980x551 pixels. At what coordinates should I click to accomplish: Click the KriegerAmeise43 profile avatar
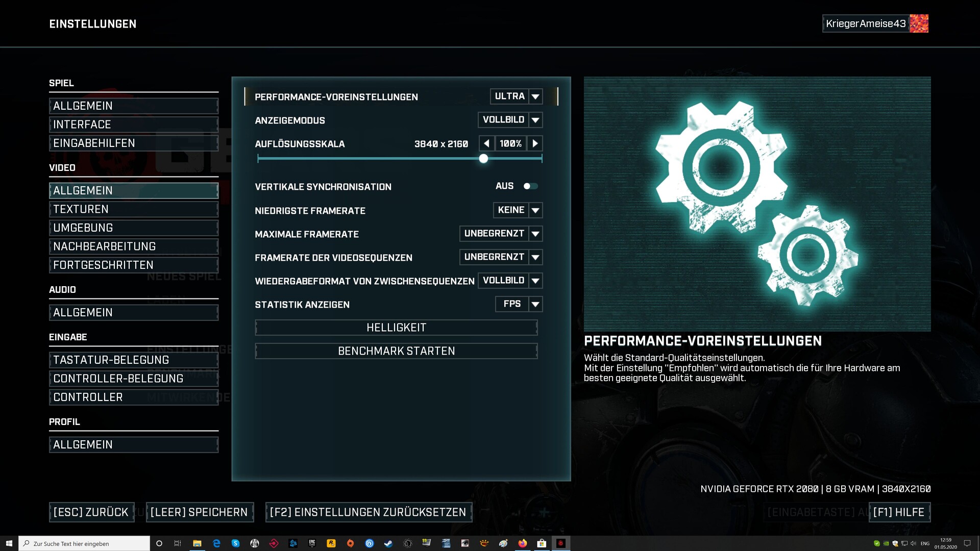(x=919, y=23)
